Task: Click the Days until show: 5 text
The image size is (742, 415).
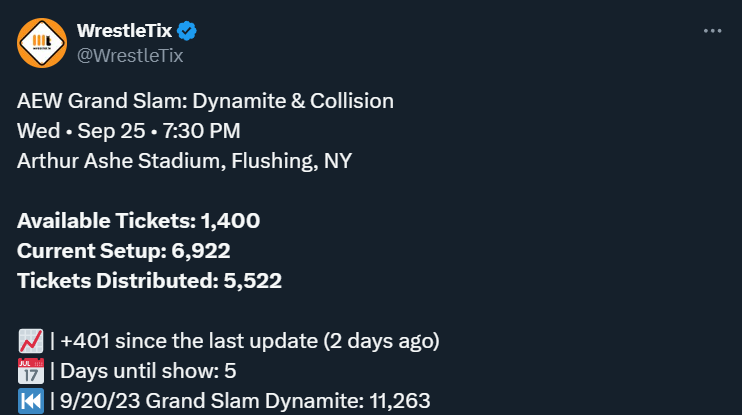Action: pos(148,371)
